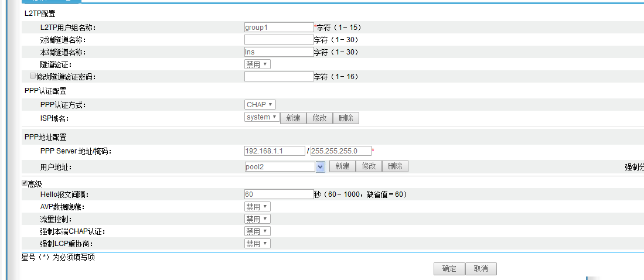
Task: Open the 强制LCP重协商 dropdown
Action: pos(257,244)
